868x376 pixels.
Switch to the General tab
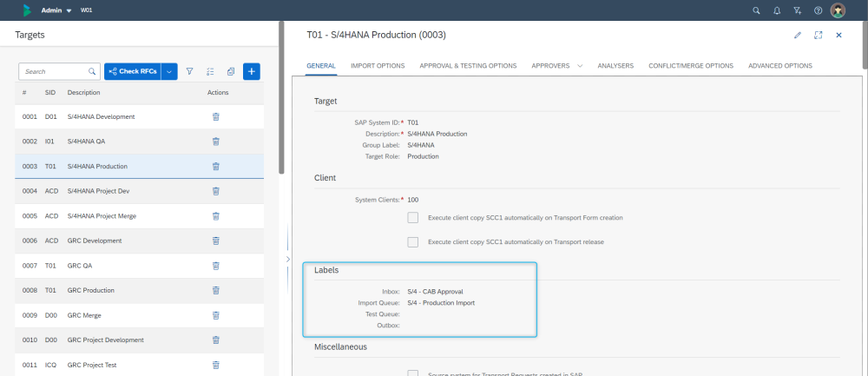pyautogui.click(x=321, y=66)
